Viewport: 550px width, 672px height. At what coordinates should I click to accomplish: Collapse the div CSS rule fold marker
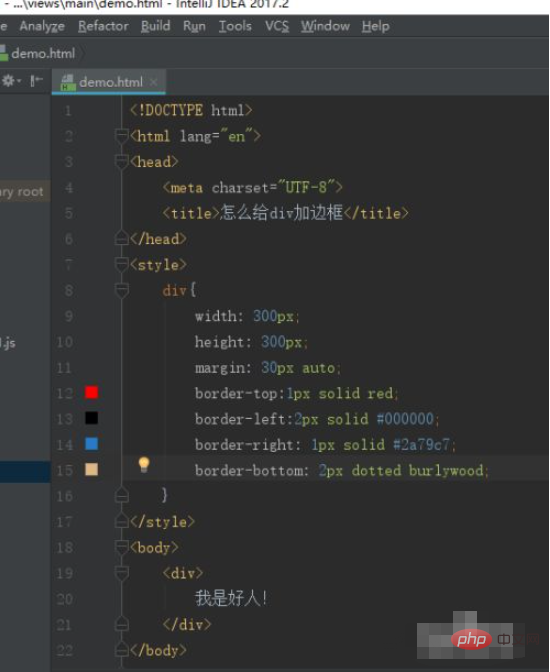122,290
